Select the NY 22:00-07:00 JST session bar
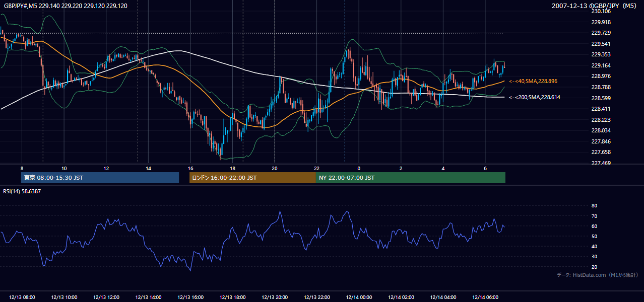The height and width of the screenshot is (302, 644). [x=411, y=178]
